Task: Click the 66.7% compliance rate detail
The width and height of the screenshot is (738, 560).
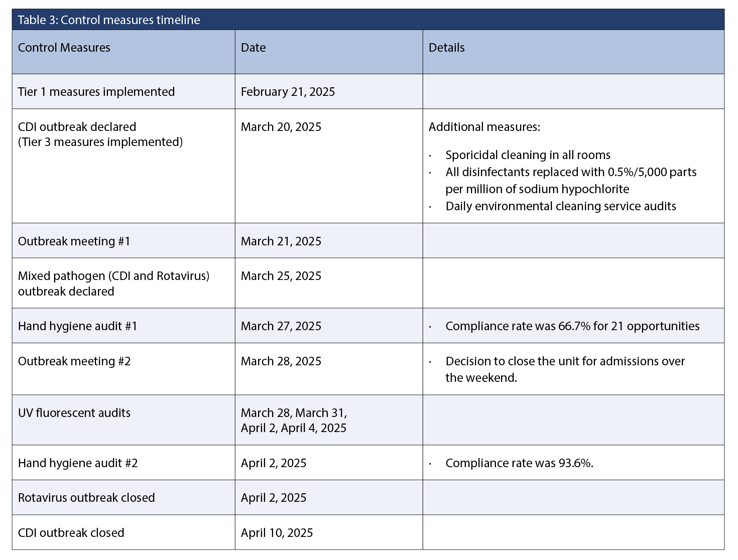Action: pyautogui.click(x=572, y=326)
